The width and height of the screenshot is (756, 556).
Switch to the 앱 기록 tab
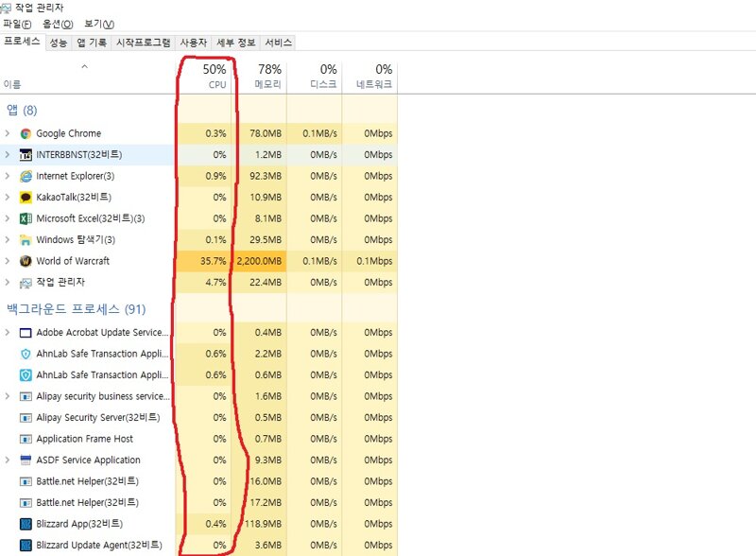point(92,43)
